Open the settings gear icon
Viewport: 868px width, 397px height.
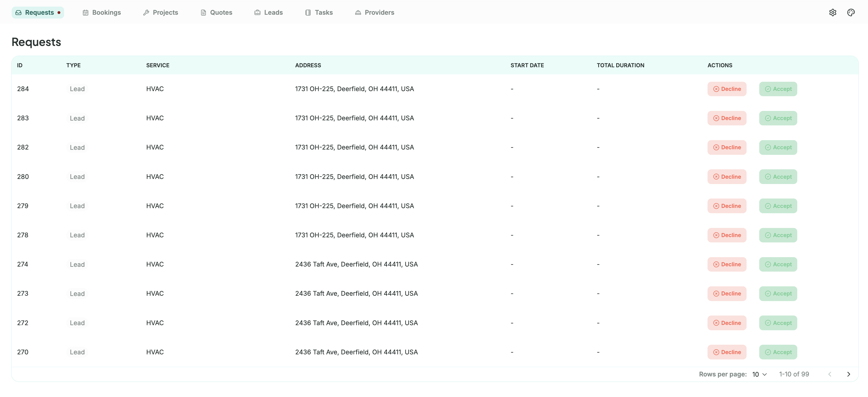[833, 12]
